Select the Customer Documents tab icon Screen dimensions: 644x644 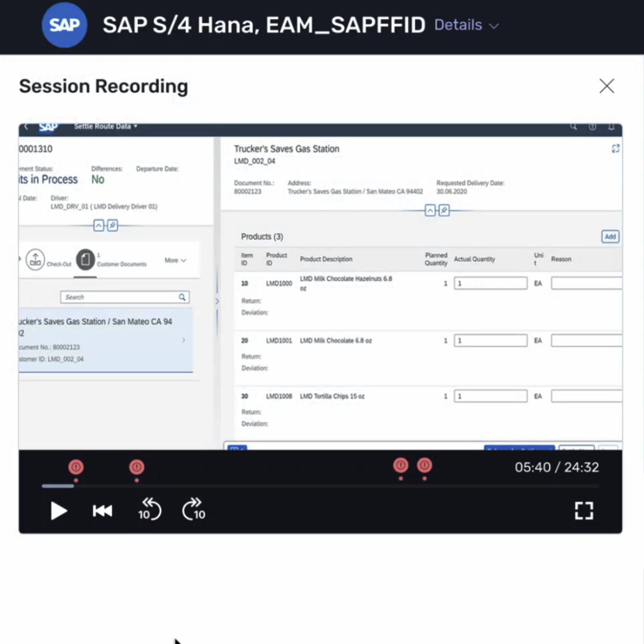click(85, 260)
